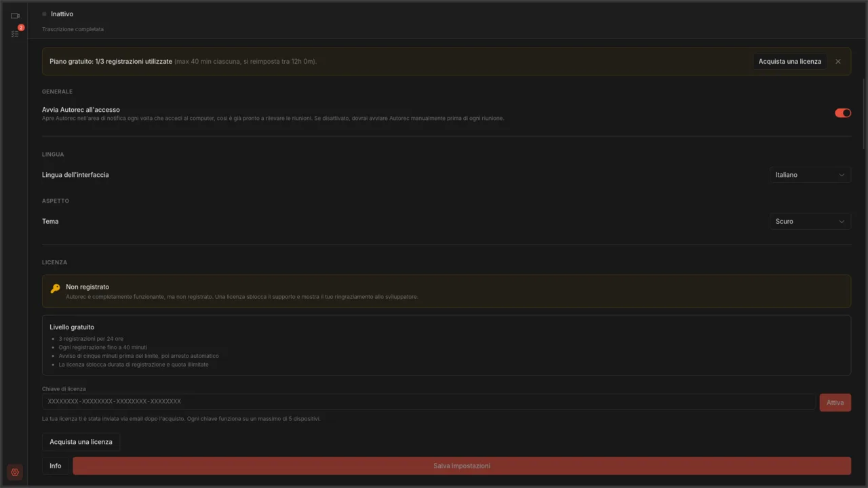
Task: Open the recordings camera icon in sidebar
Action: point(15,16)
